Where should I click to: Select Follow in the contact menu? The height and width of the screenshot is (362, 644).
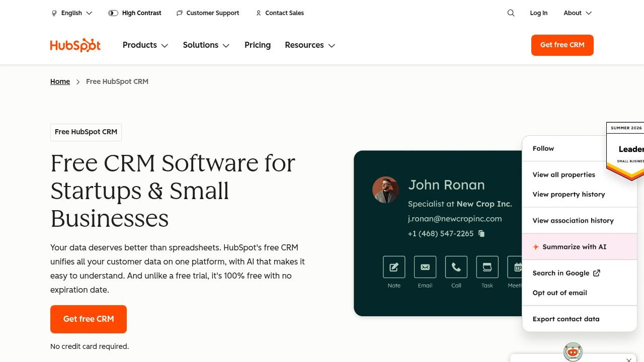543,148
